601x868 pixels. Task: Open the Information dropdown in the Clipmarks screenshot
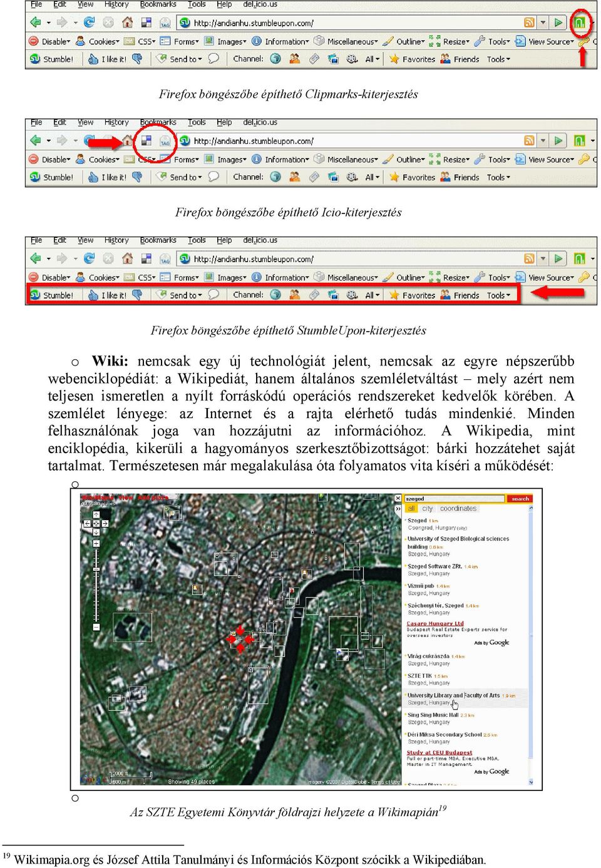[x=280, y=41]
